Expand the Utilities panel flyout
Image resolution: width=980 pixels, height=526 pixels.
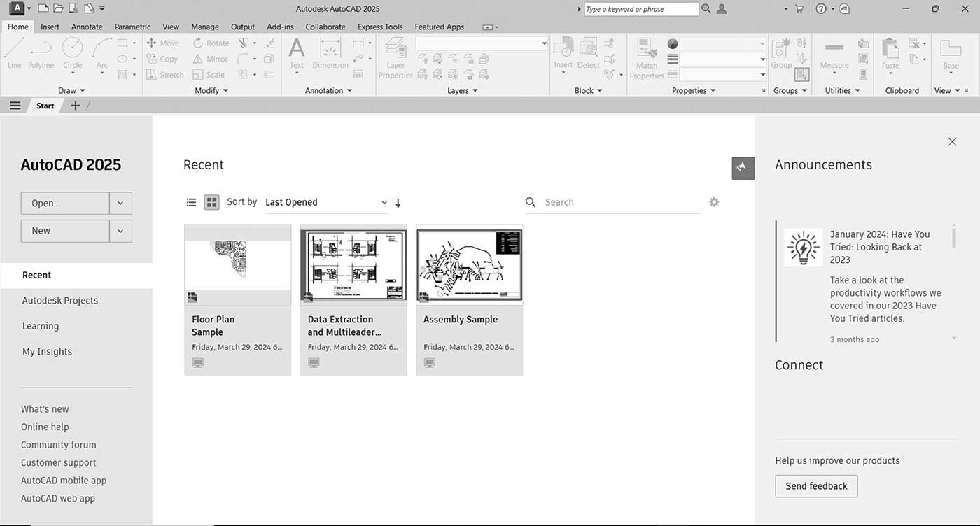[x=842, y=90]
